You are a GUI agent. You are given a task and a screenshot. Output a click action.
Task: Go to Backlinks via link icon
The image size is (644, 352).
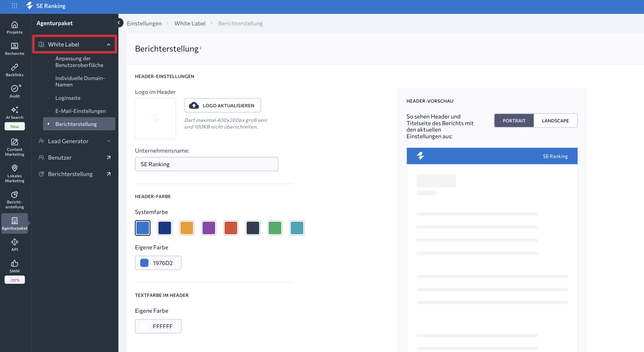tap(15, 67)
